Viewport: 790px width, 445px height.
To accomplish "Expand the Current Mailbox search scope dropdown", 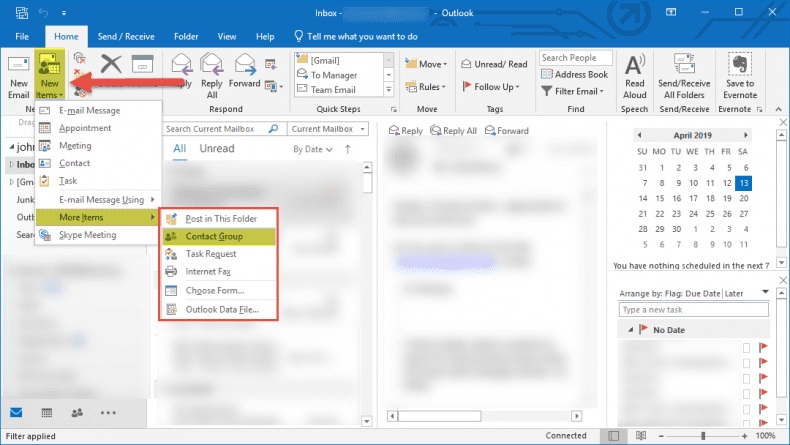I will point(327,129).
